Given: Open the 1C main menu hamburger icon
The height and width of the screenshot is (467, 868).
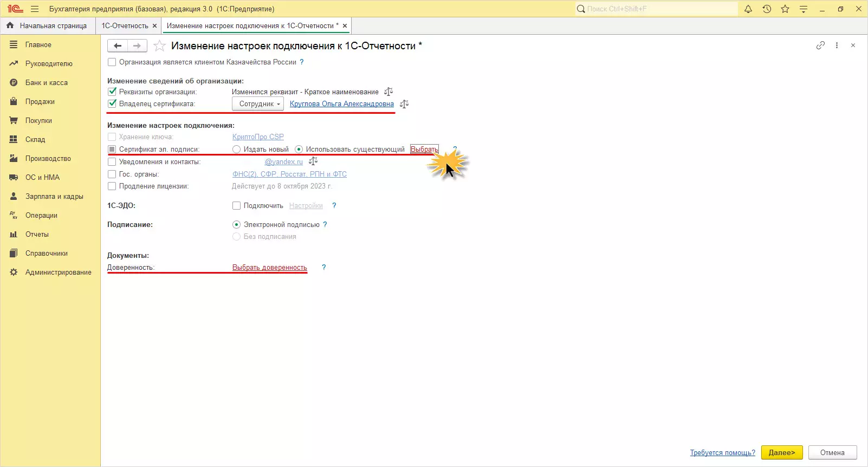Looking at the screenshot, I should coord(35,9).
